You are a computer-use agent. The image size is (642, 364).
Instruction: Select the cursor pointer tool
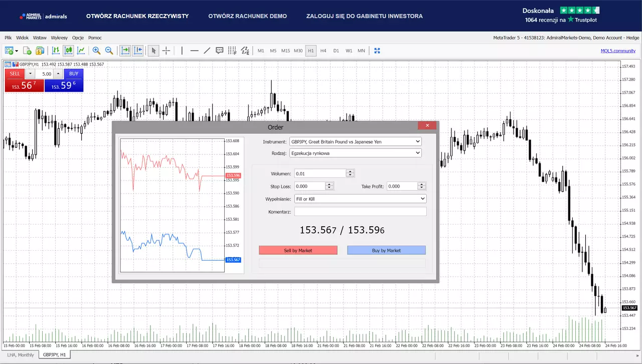pyautogui.click(x=154, y=51)
